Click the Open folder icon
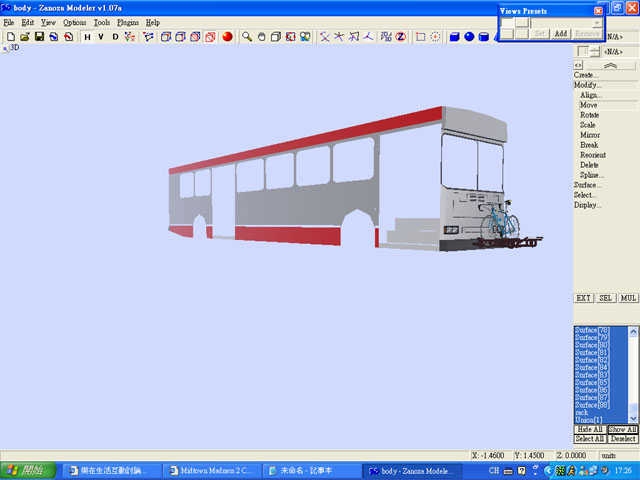The width and height of the screenshot is (640, 480). point(24,37)
